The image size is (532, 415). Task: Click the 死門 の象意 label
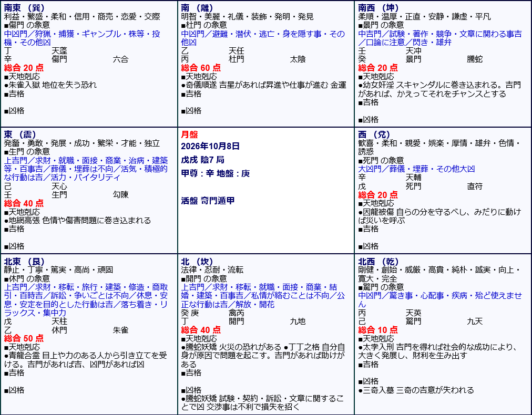pyautogui.click(x=381, y=160)
